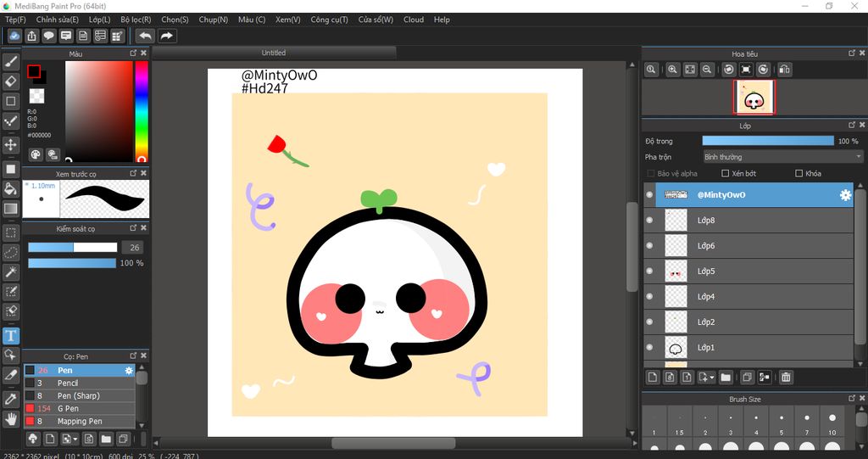Select the Mapping Pen brush

click(79, 422)
